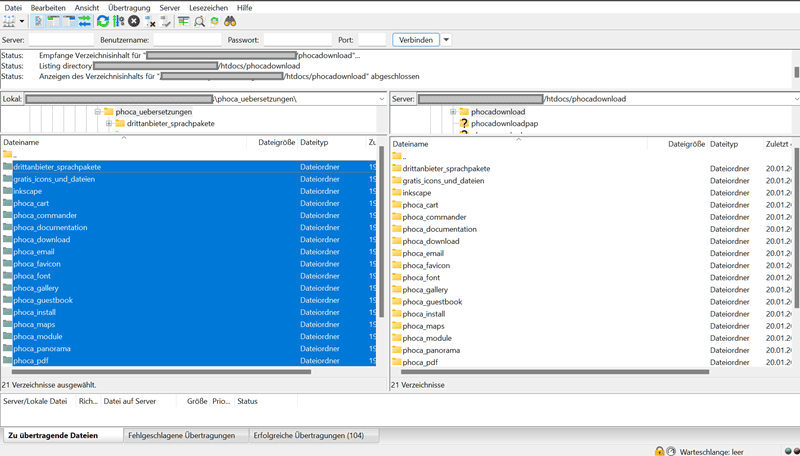Click the binoculars file search icon
Image resolution: width=800 pixels, height=456 pixels.
(x=230, y=21)
